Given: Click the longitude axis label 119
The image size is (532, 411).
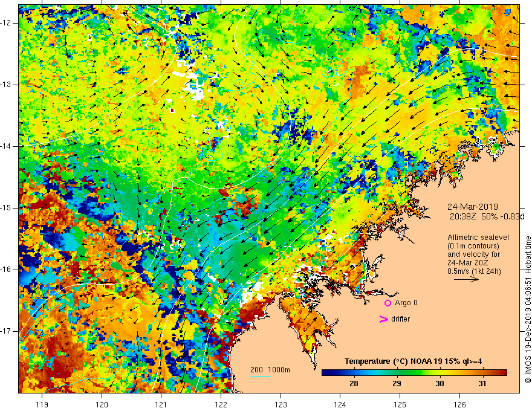Looking at the screenshot, I should coord(42,404).
